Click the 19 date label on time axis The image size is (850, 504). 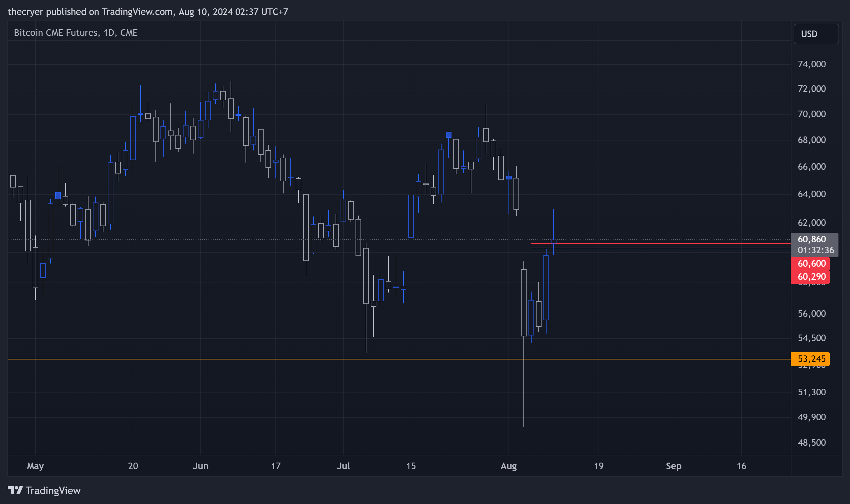599,466
